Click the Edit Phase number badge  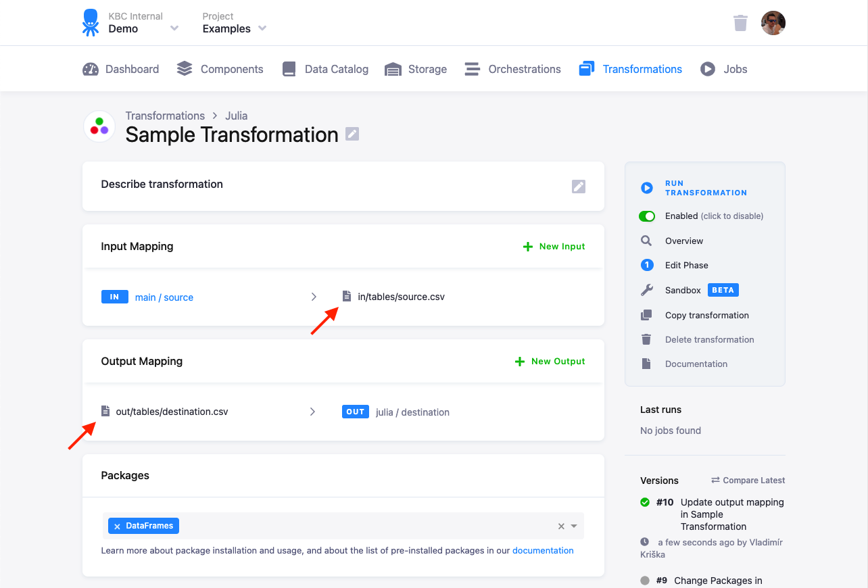point(647,265)
